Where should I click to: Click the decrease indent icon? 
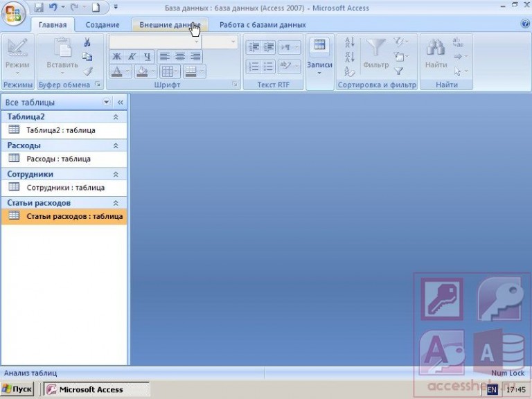tap(254, 47)
